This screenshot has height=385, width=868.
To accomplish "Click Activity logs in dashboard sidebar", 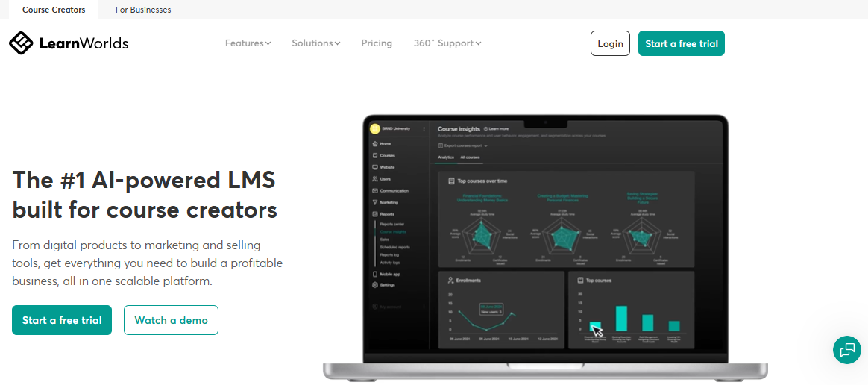I will coord(390,263).
